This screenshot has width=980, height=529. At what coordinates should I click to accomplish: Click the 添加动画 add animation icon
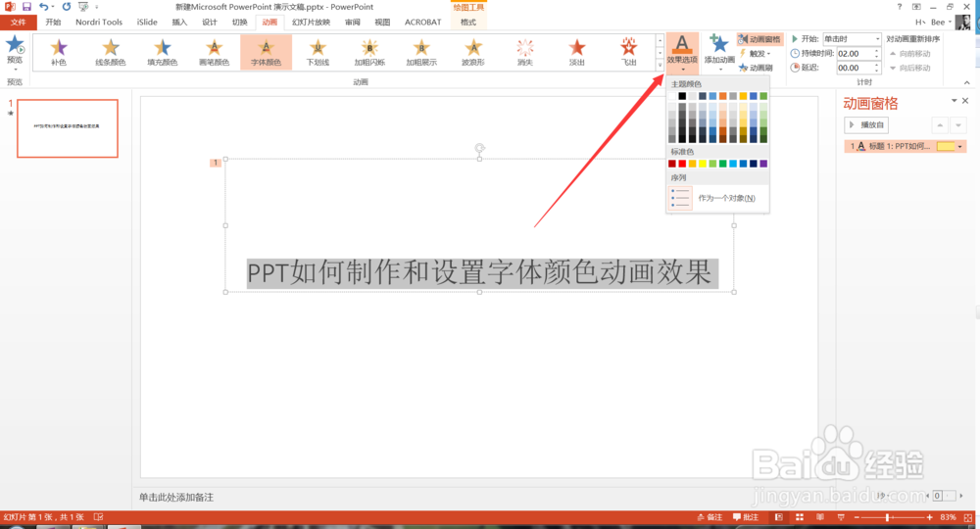tap(719, 45)
